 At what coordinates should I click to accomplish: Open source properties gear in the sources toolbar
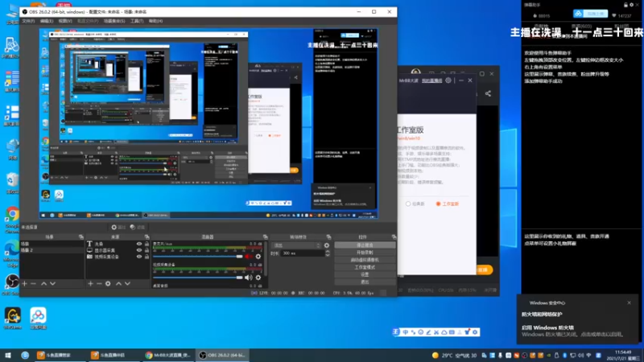(x=108, y=284)
